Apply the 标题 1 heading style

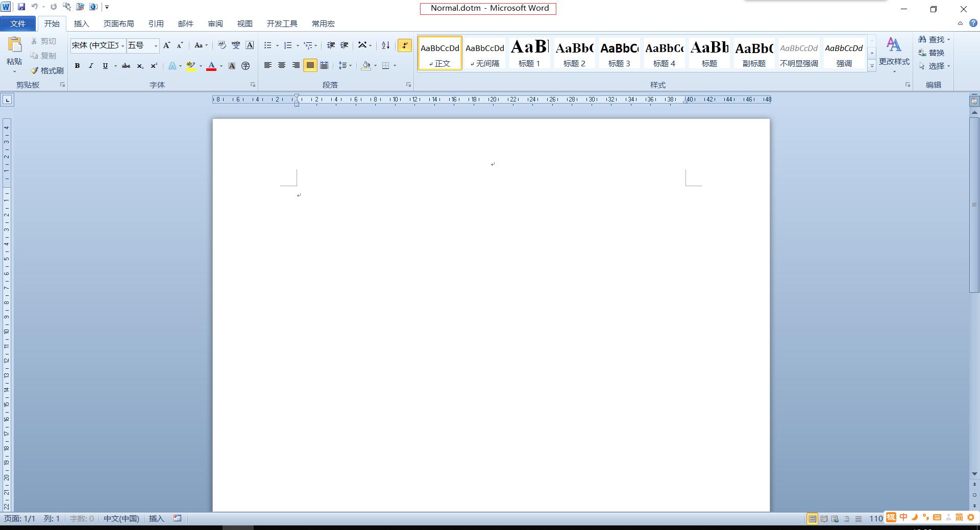click(529, 53)
